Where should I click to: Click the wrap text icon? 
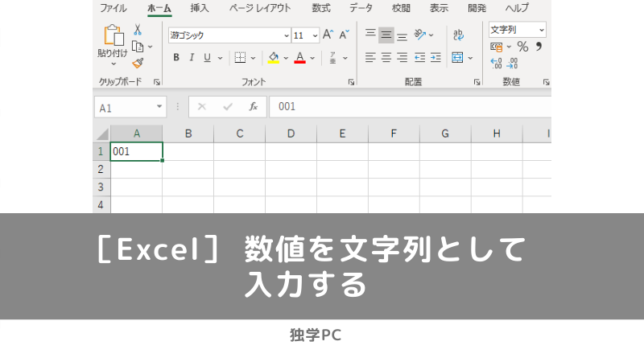[458, 35]
